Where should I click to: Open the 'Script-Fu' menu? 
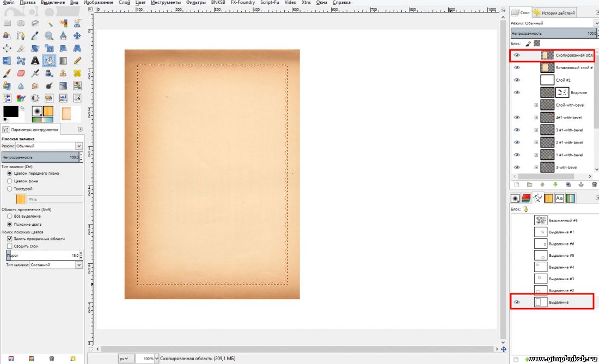[270, 2]
